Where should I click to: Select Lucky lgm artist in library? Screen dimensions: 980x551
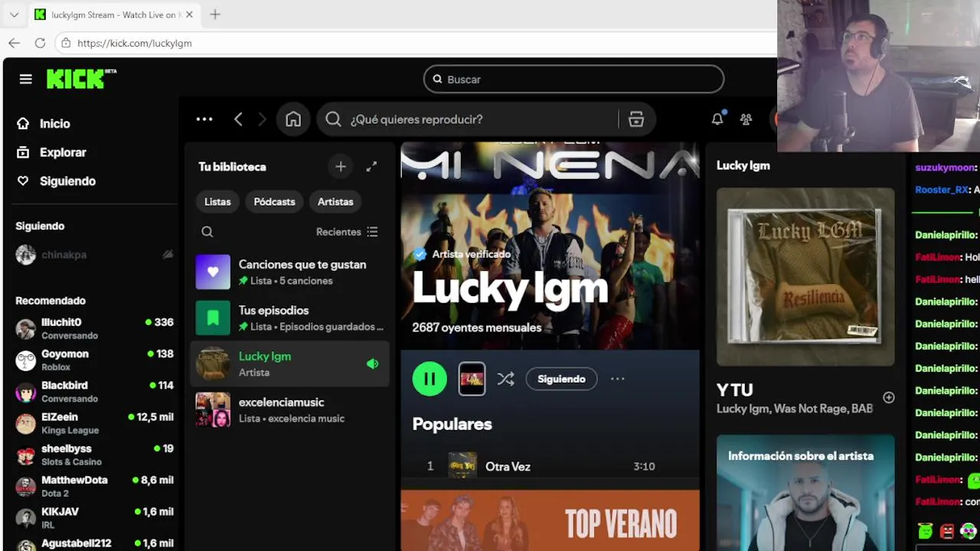coord(289,364)
